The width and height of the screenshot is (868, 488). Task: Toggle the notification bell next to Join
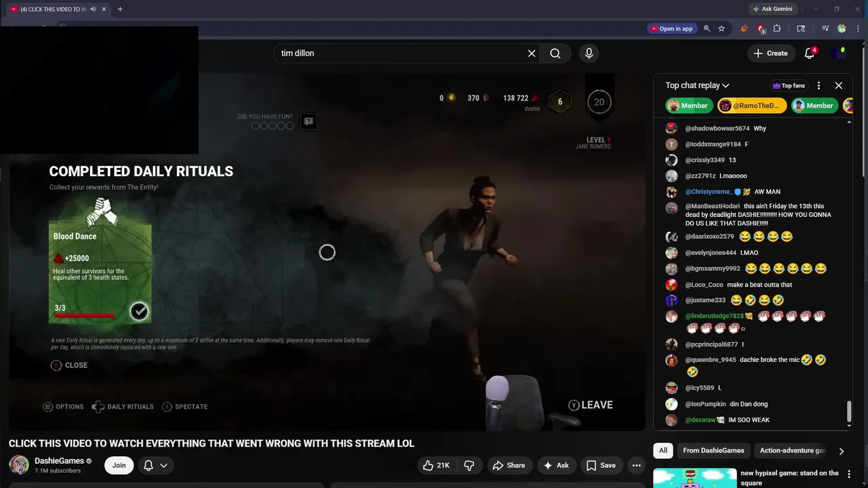coord(155,465)
